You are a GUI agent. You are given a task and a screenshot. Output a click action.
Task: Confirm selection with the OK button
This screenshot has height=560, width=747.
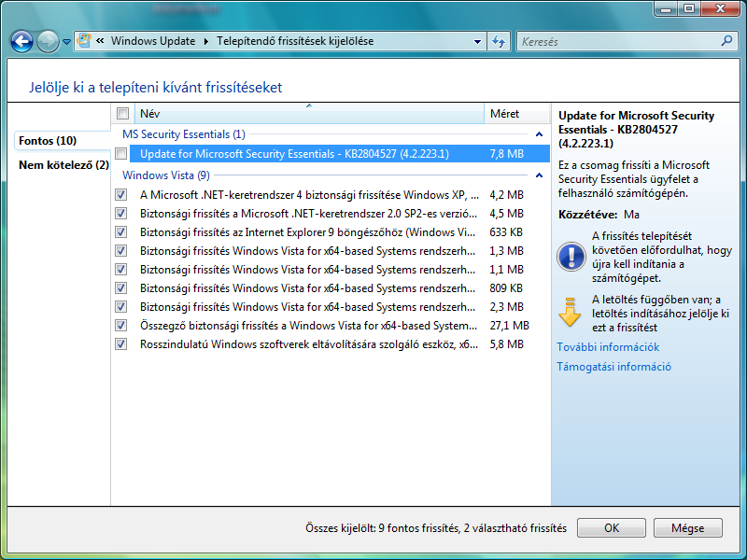[612, 527]
